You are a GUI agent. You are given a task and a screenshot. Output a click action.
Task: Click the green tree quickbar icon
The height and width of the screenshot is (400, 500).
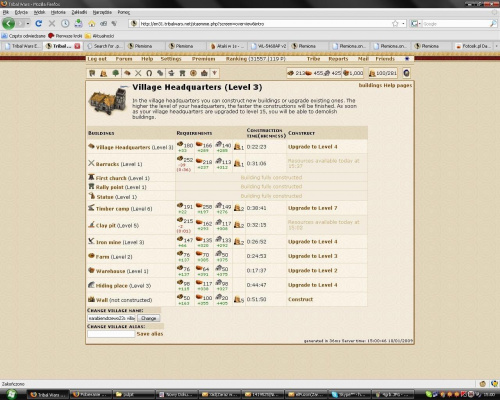pyautogui.click(x=115, y=73)
